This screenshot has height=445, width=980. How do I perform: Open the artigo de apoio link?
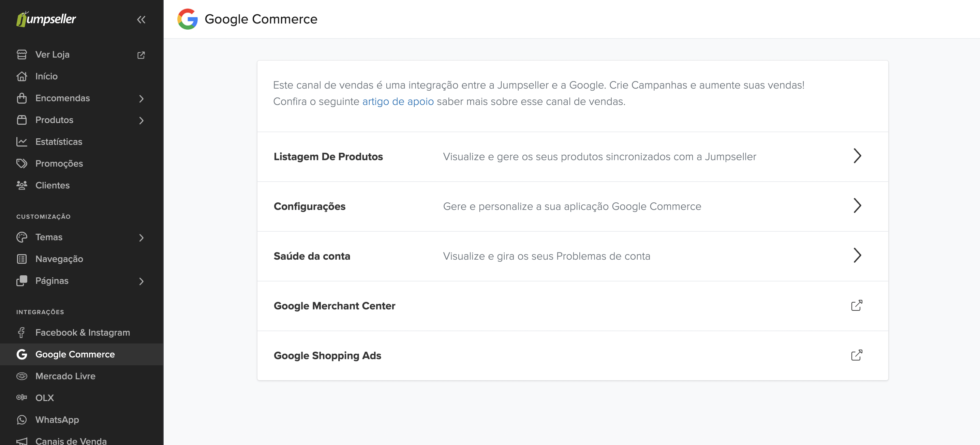(x=398, y=102)
